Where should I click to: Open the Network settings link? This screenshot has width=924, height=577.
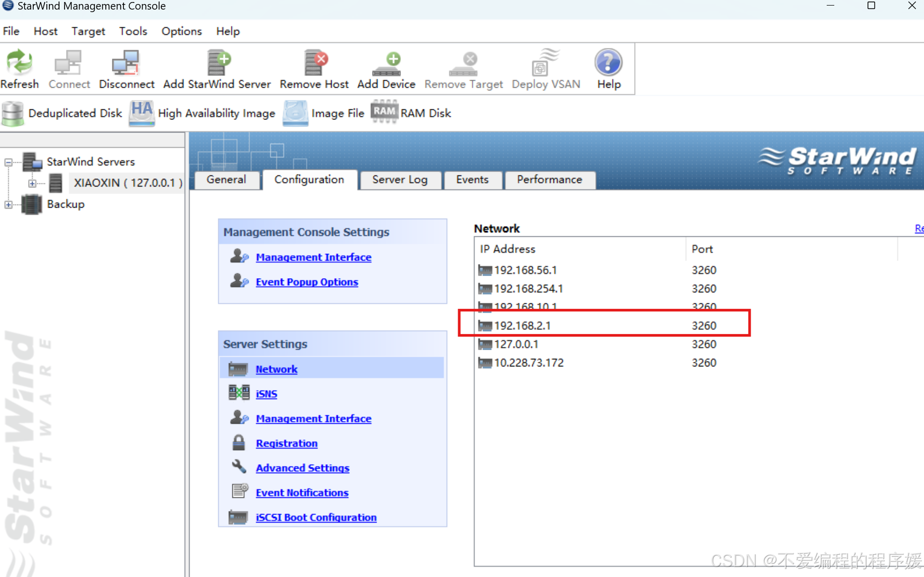pyautogui.click(x=277, y=369)
